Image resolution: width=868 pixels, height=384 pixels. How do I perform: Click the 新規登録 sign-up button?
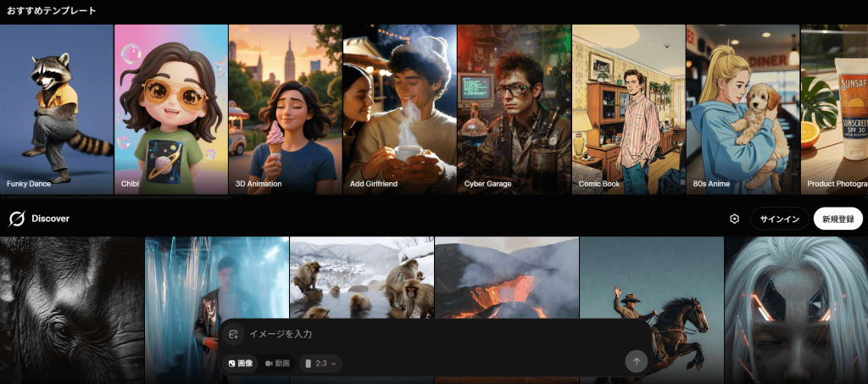pos(837,219)
